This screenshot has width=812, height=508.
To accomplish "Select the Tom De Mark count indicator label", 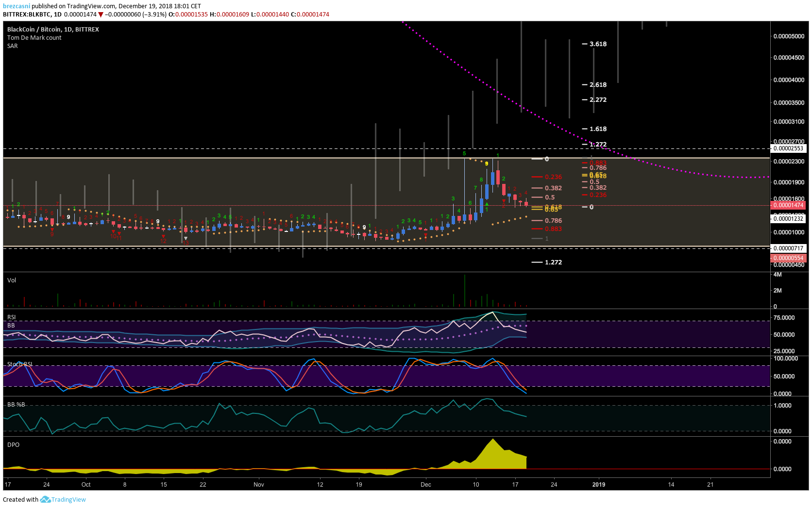I will click(x=34, y=37).
